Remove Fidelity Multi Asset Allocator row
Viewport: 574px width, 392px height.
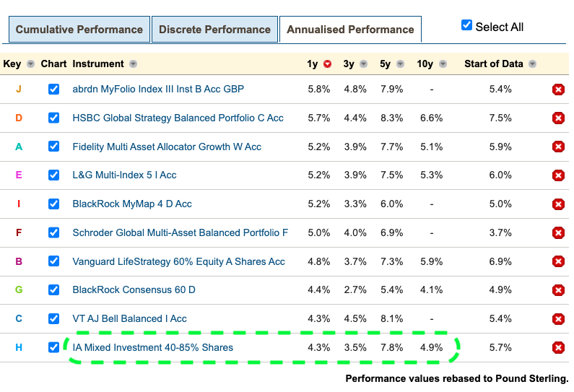point(557,147)
